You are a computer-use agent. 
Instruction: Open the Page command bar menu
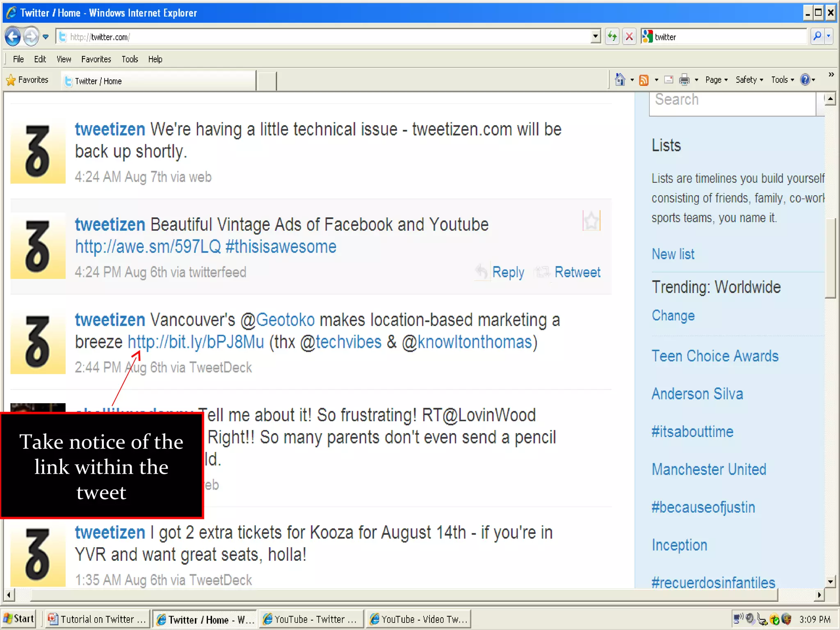[716, 80]
